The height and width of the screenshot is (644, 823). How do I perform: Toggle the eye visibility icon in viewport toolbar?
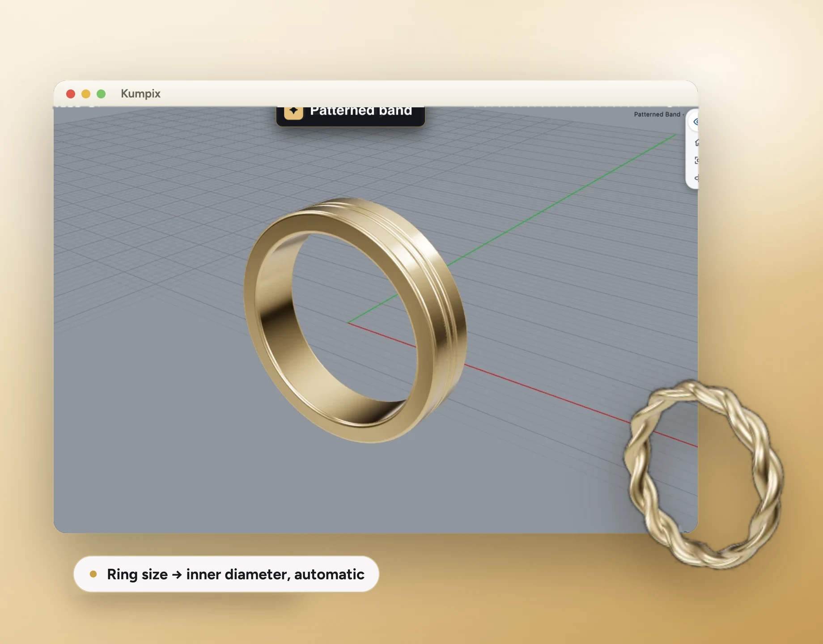click(695, 122)
